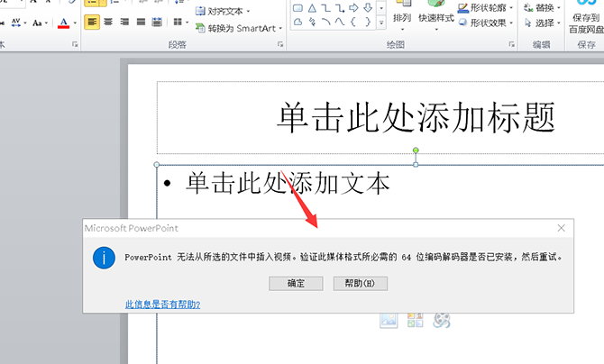
Task: Open Font group dialog launcher
Action: (75, 44)
